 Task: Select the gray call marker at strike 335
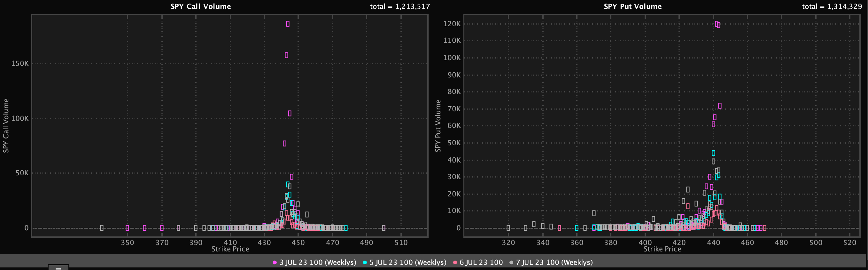tap(102, 228)
